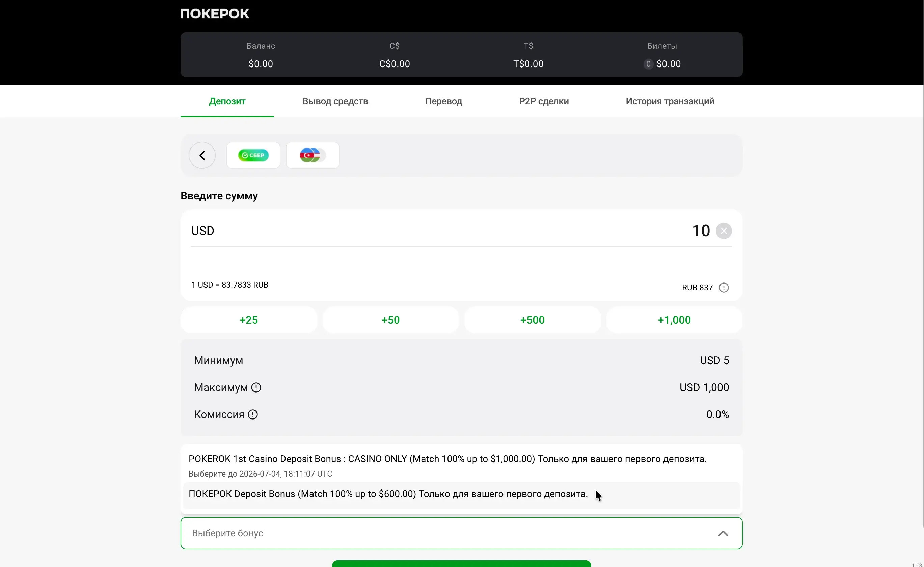Clear the deposit amount with the X icon
The width and height of the screenshot is (924, 567).
(724, 231)
